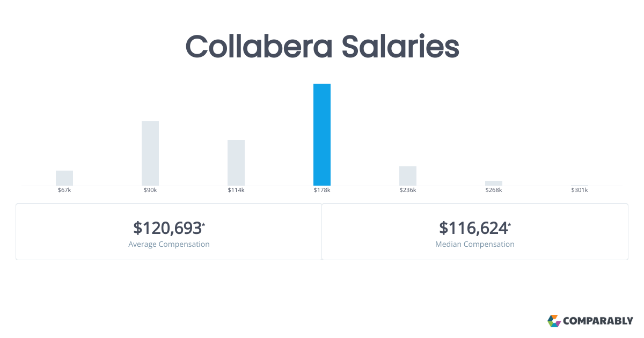Select the $90k salary bar
The height and width of the screenshot is (338, 644).
[x=150, y=153]
